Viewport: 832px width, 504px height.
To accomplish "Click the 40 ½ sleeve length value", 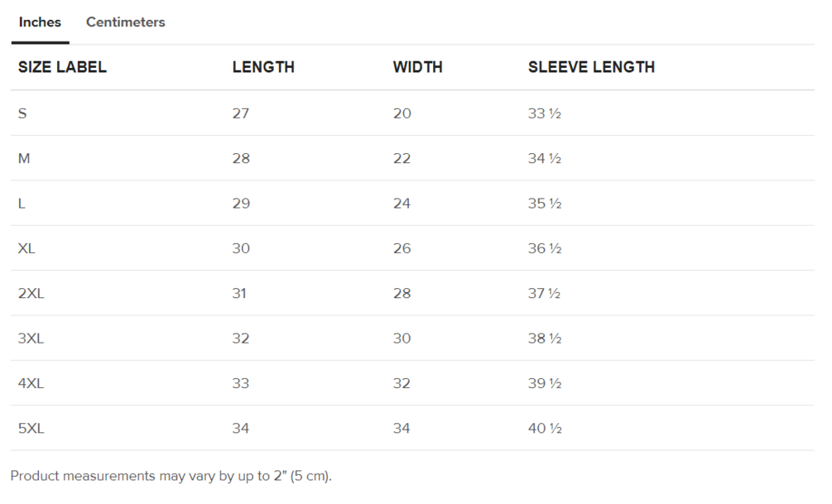I will 545,429.
